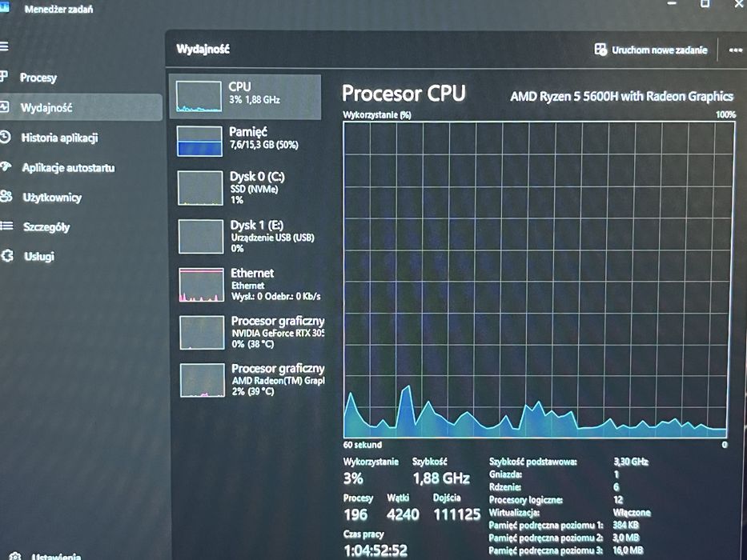Image resolution: width=747 pixels, height=560 pixels.
Task: Select the Pamięć memory usage item
Action: click(x=247, y=141)
